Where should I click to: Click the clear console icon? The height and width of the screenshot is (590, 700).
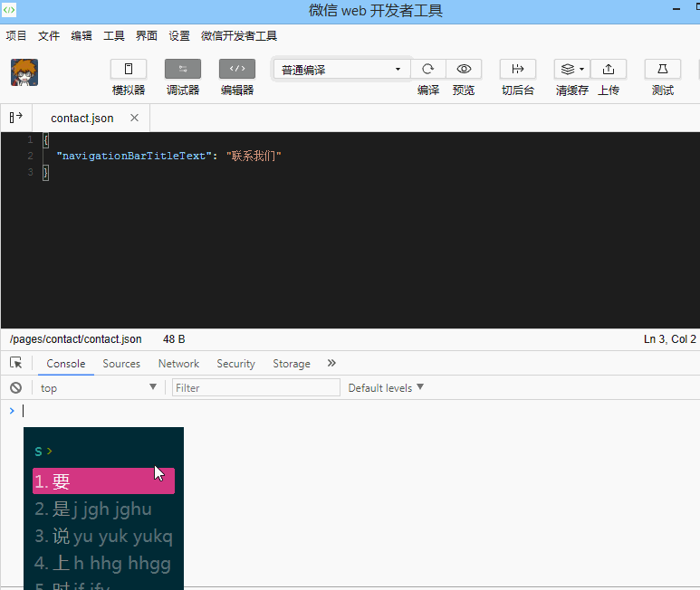16,387
